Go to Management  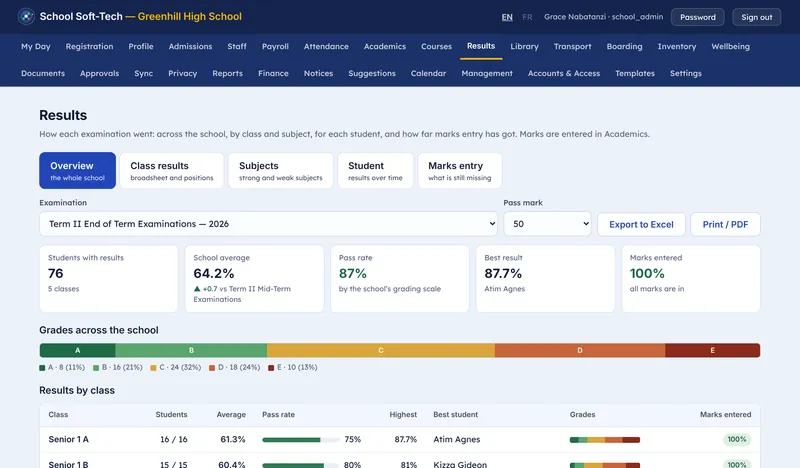pos(487,73)
